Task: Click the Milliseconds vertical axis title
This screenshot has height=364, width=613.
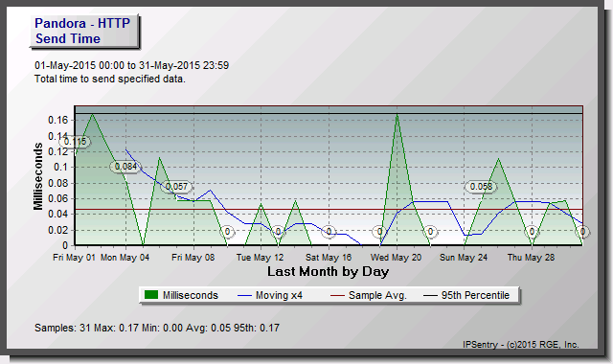Action: coord(38,176)
